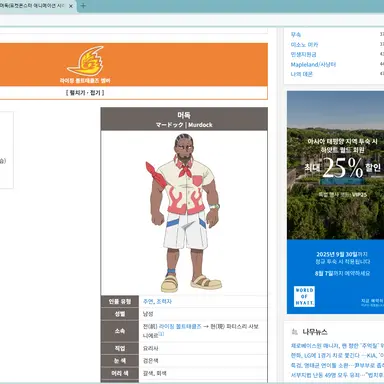This screenshot has width=384, height=384.
Task: Select the 갈색, 회색 value cell
Action: 203,373
